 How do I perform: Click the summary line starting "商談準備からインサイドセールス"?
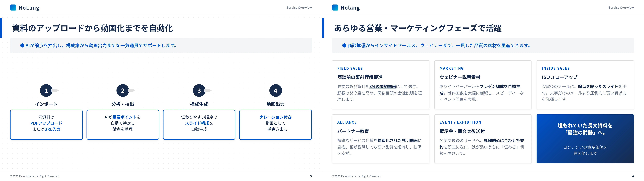point(439,45)
